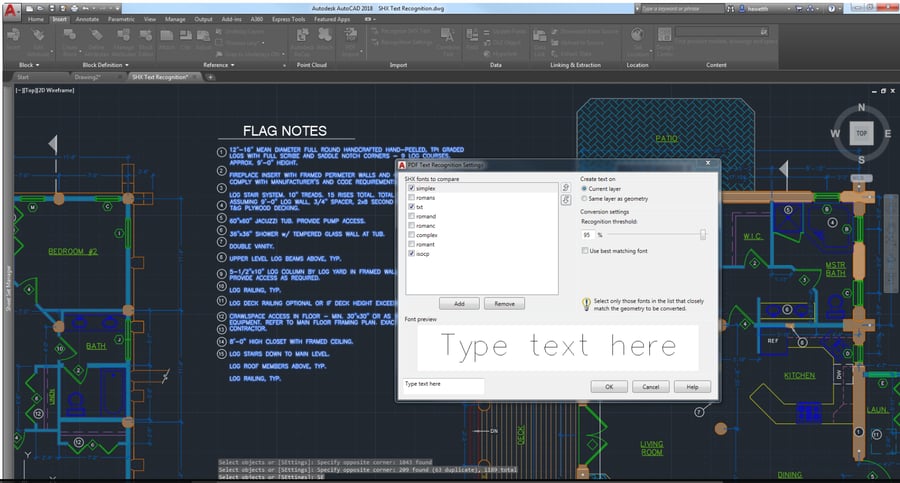Click the Recognition threshold slider handle
This screenshot has height=483, width=900.
[x=703, y=234]
